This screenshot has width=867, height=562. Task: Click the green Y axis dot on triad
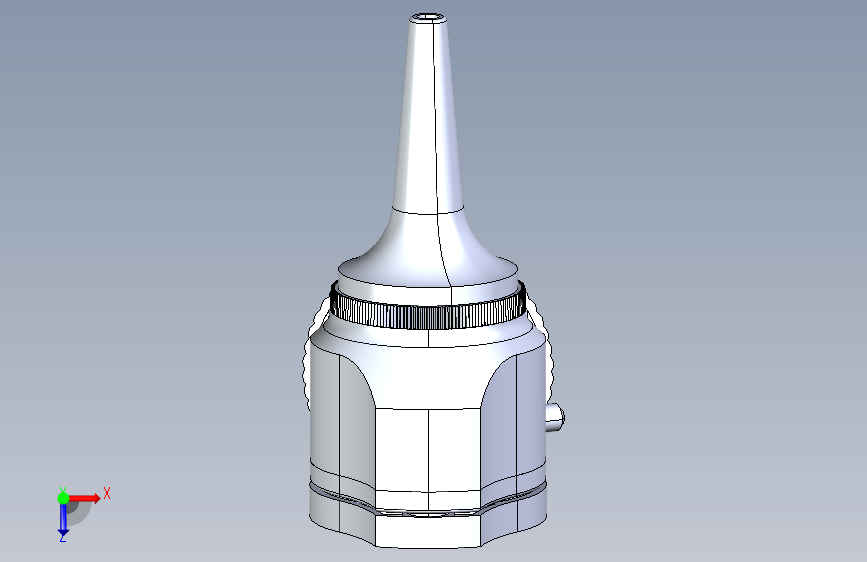tap(64, 498)
